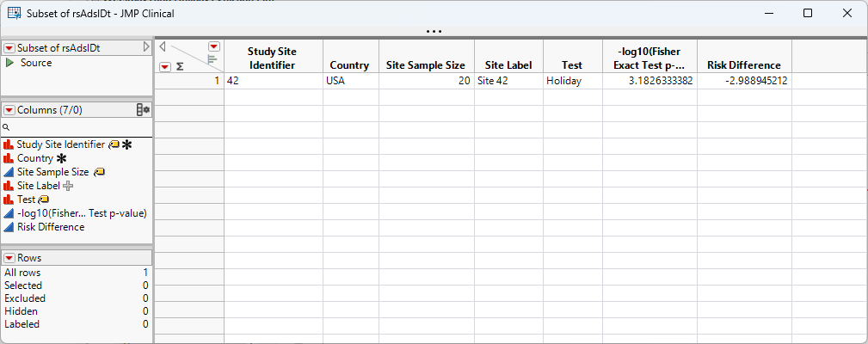Click the plus formula icon next to Site Label
The height and width of the screenshot is (344, 868).
[68, 186]
